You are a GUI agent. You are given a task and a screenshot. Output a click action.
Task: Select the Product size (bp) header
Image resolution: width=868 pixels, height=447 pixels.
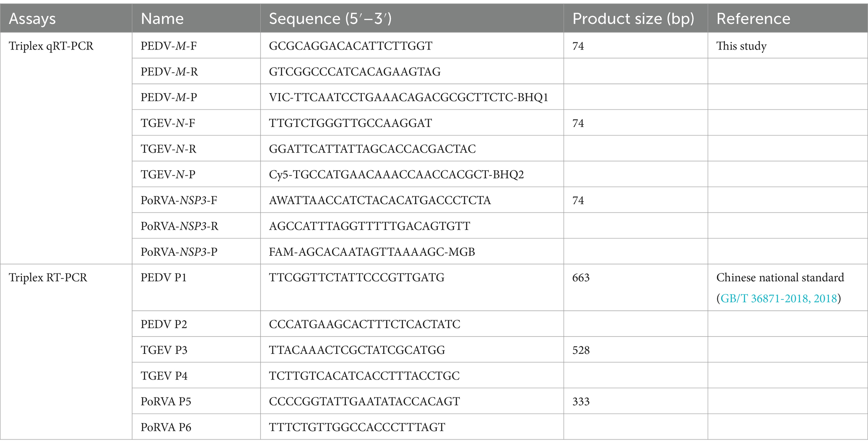click(633, 19)
